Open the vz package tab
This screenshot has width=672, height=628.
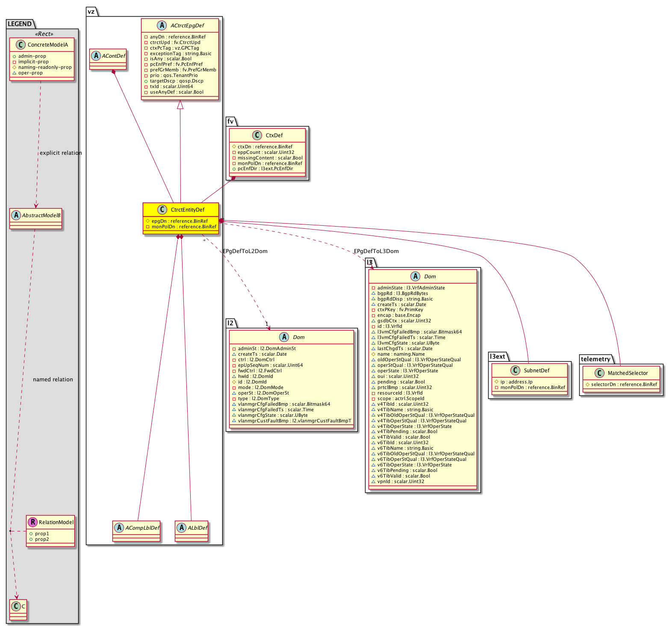coord(91,12)
